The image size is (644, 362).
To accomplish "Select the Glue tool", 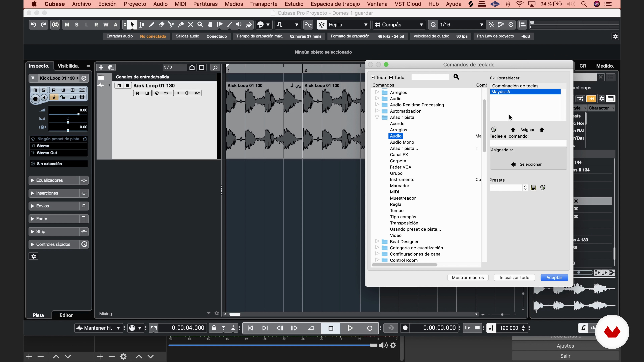I will [181, 24].
